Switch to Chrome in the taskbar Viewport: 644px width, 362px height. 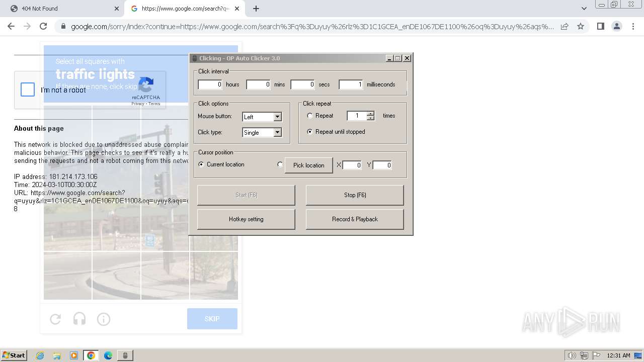click(91, 355)
